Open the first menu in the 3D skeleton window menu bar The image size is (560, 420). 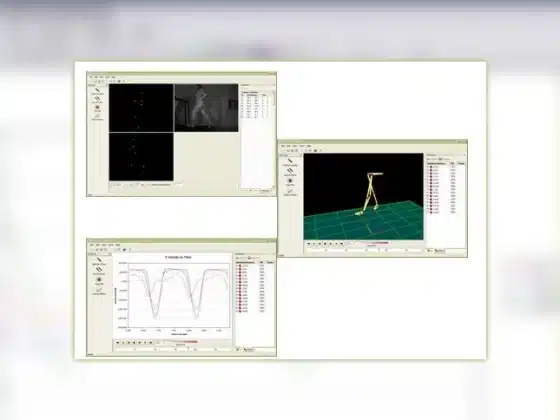(283, 146)
